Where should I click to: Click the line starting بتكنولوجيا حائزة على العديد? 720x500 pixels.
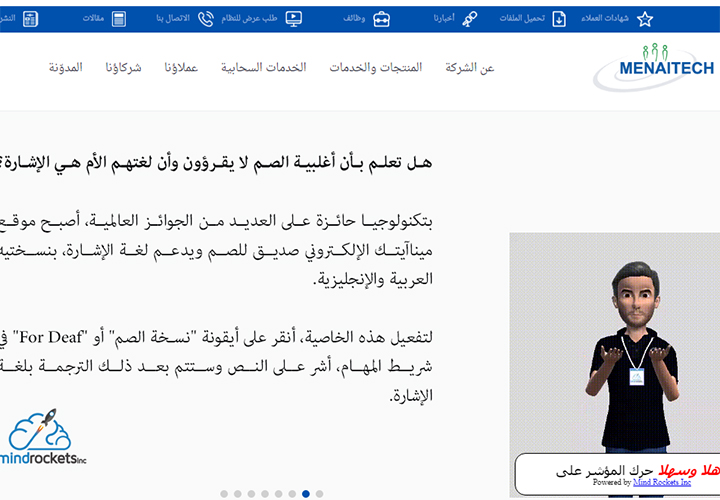(216, 221)
